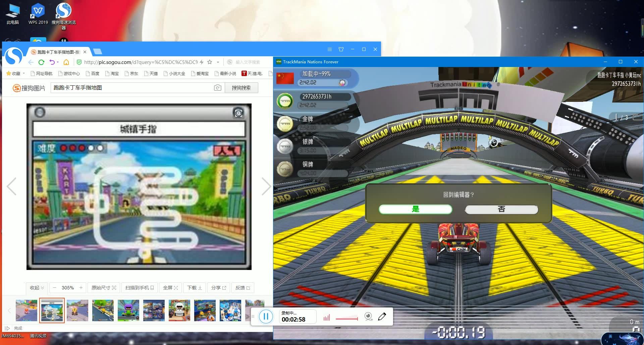Bookmark this page with the star icon
Image resolution: width=644 pixels, height=345 pixels.
coord(210,62)
